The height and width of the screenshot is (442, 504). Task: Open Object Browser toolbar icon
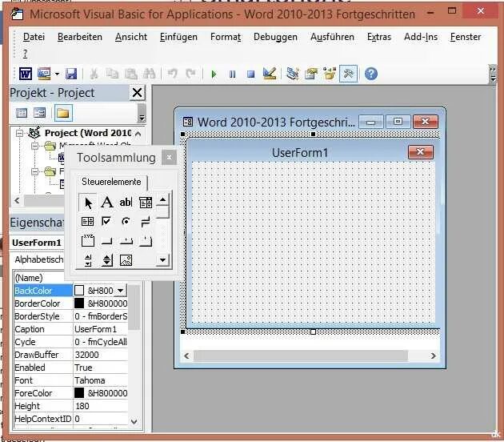(x=330, y=74)
